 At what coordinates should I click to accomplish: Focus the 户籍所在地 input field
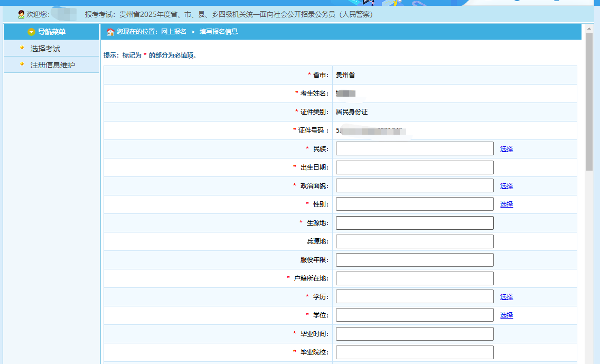coord(415,278)
